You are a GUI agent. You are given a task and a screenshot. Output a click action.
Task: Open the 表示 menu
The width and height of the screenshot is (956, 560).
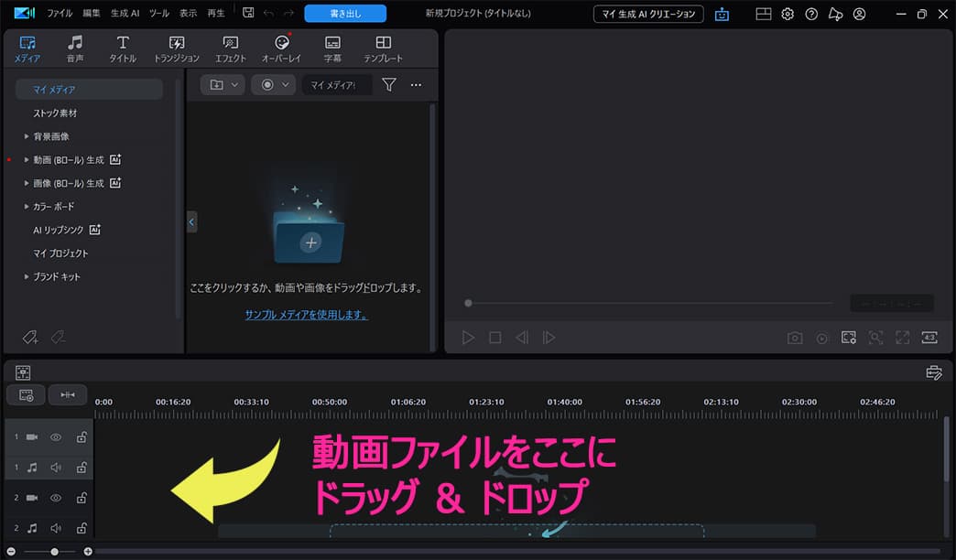pyautogui.click(x=188, y=13)
